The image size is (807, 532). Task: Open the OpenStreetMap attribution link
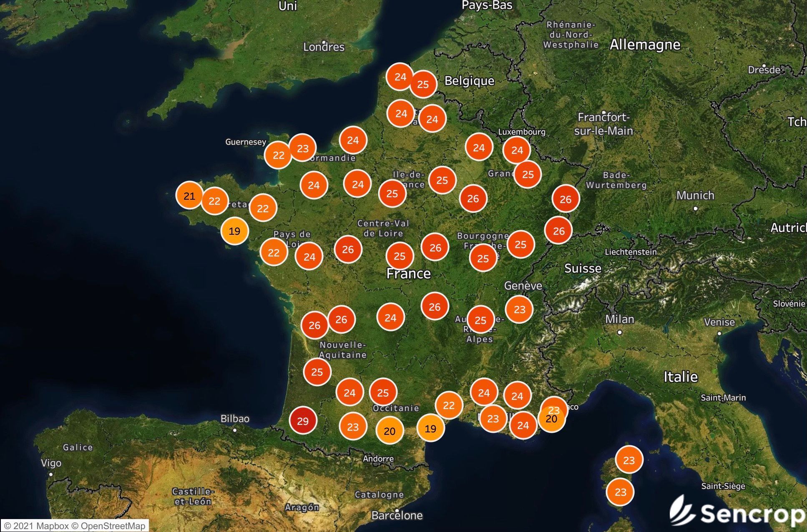113,526
